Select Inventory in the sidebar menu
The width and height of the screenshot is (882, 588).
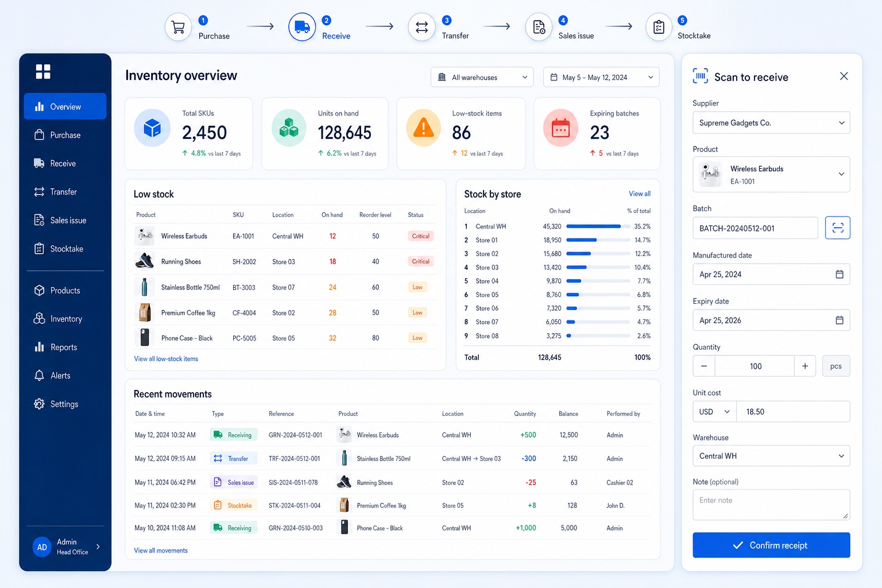[65, 319]
